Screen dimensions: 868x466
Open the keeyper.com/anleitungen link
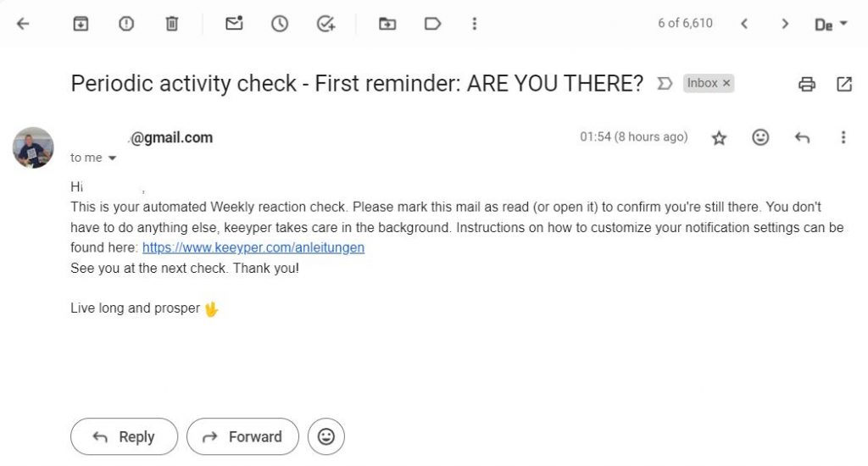click(253, 248)
